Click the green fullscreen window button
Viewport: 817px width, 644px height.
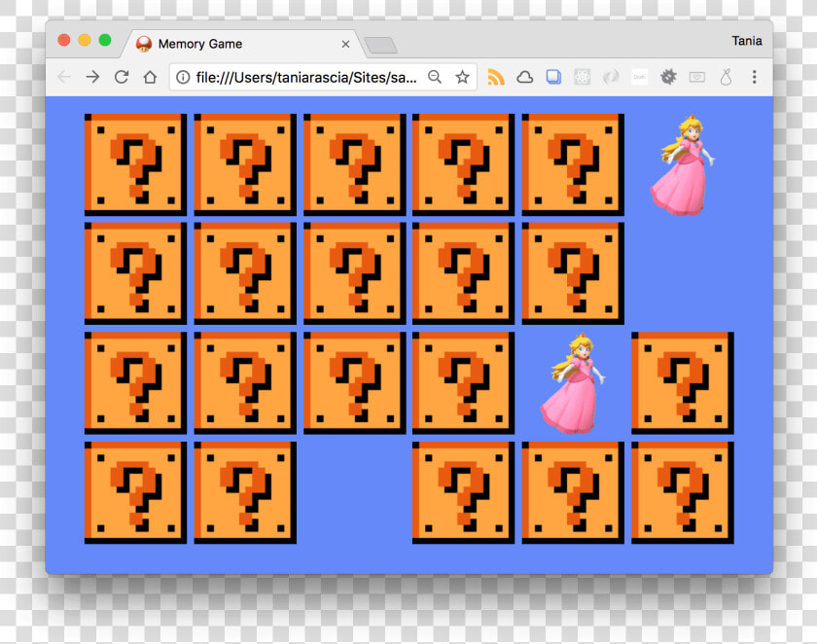point(105,40)
